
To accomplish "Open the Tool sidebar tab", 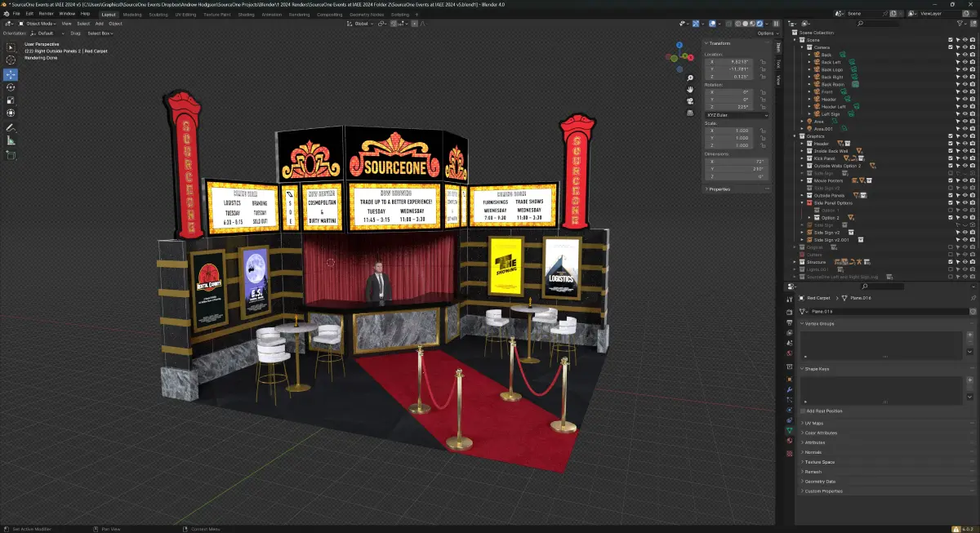I will coord(778,64).
